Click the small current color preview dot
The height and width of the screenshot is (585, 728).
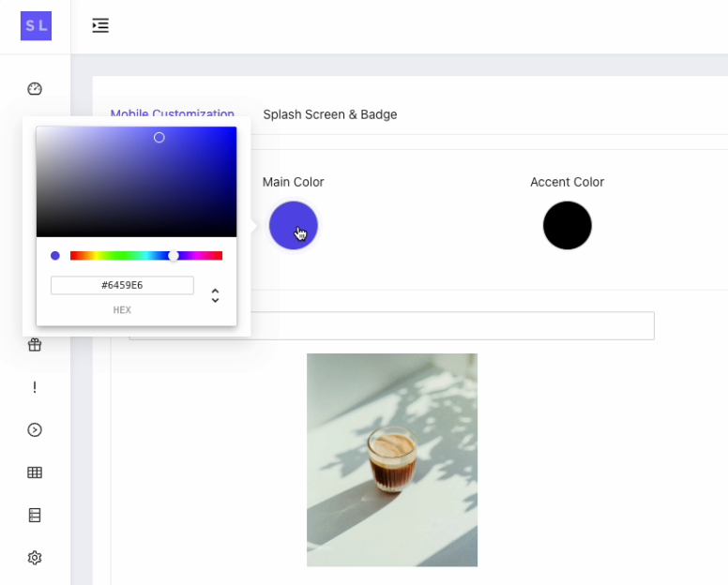coord(55,256)
